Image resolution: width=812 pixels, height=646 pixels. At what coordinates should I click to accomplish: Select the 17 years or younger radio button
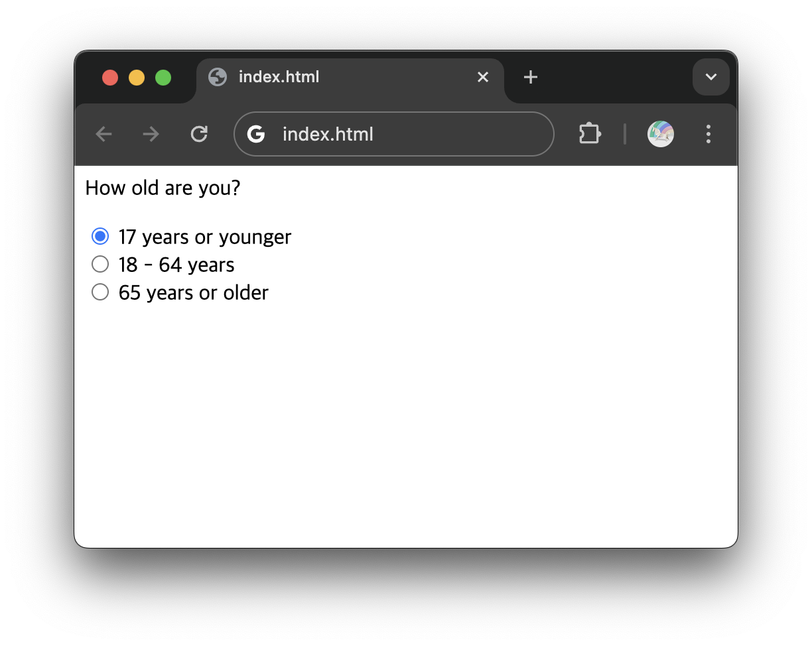100,236
